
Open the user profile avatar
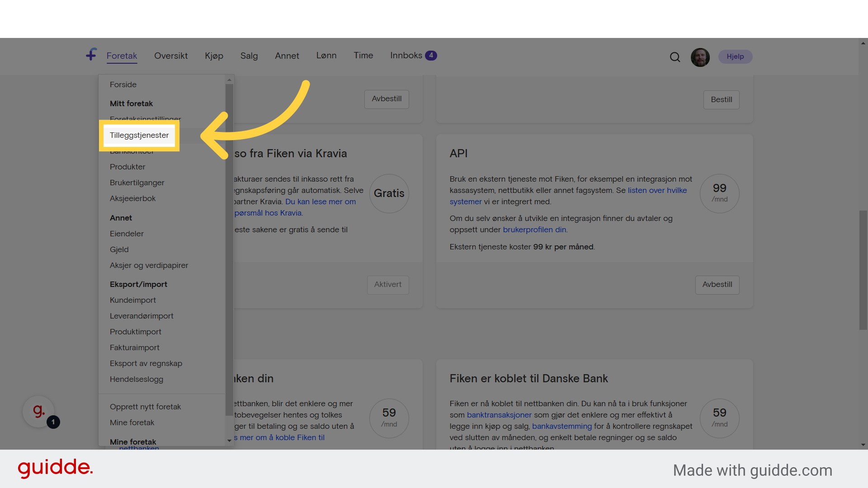coord(700,57)
